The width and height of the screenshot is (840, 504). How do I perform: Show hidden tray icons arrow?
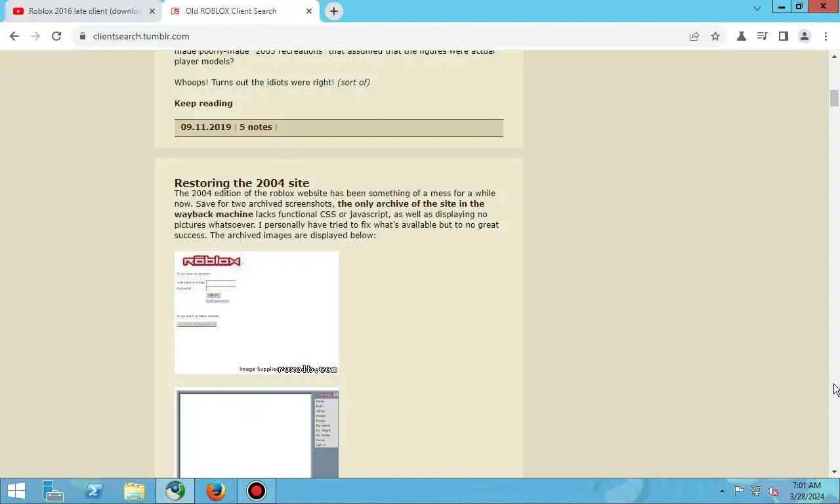(x=722, y=491)
